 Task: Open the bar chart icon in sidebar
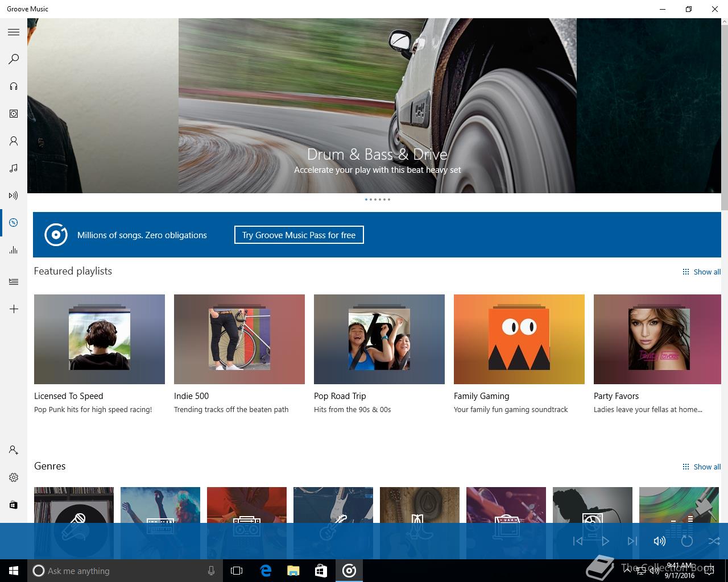(14, 250)
